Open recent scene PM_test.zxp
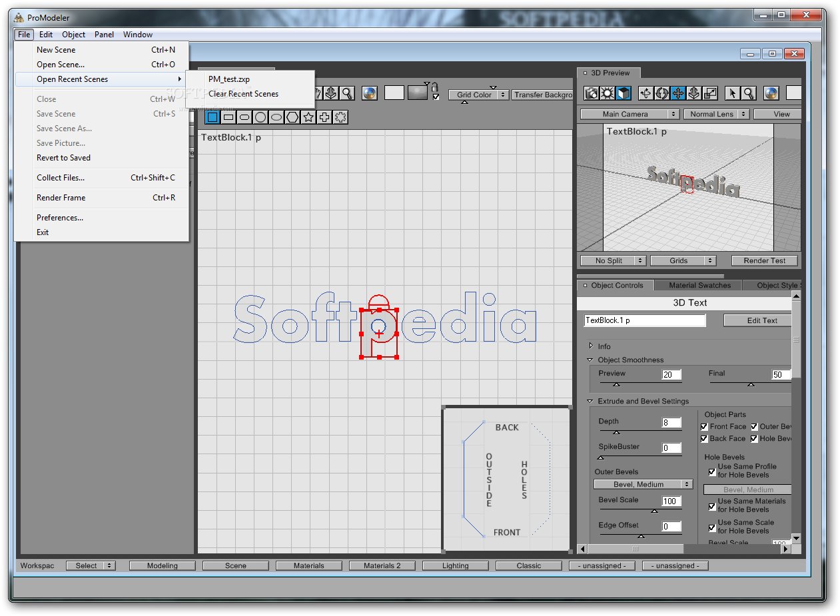This screenshot has width=840, height=616. point(250,79)
